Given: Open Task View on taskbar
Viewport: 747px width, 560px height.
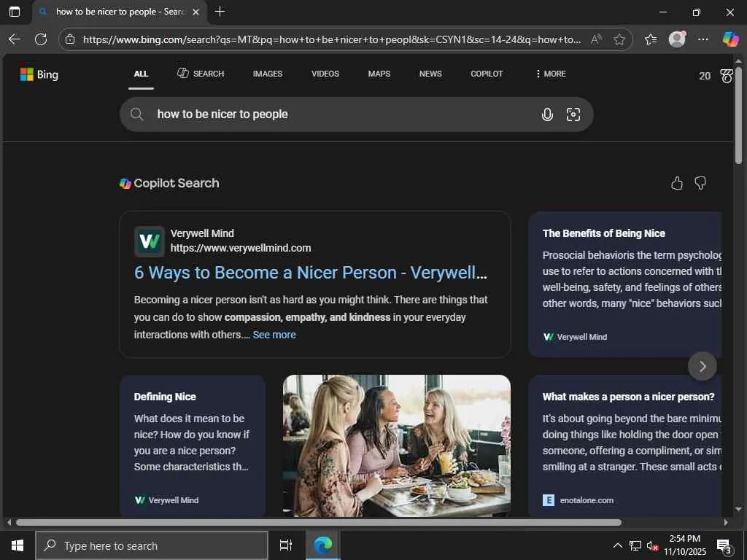Looking at the screenshot, I should tap(286, 545).
